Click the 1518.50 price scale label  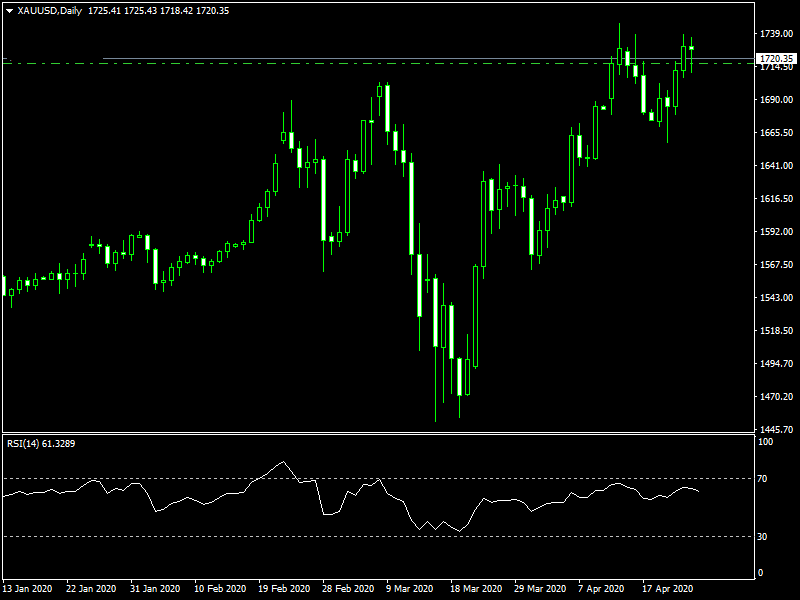click(777, 331)
